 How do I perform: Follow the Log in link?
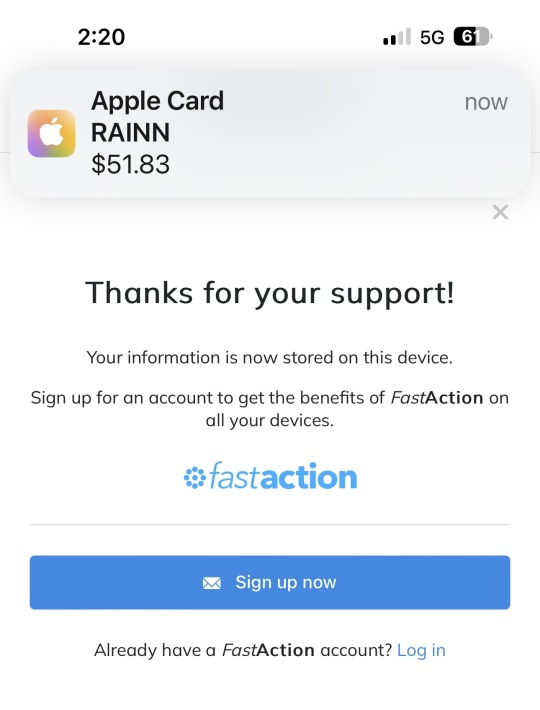tap(421, 650)
